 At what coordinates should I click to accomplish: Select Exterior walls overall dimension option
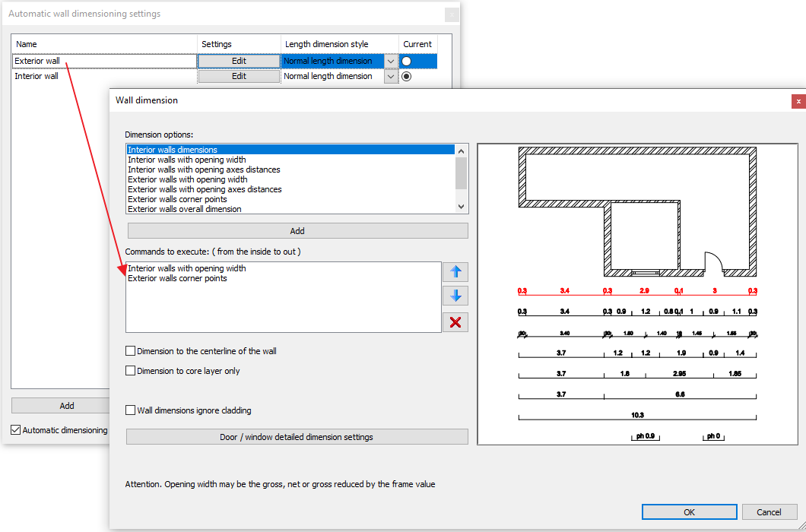point(185,209)
